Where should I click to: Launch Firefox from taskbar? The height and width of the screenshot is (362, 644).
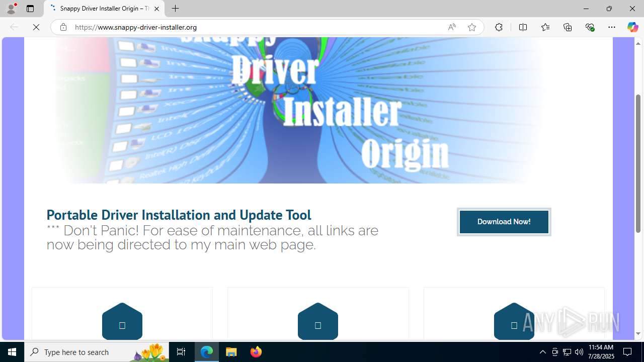tap(256, 352)
